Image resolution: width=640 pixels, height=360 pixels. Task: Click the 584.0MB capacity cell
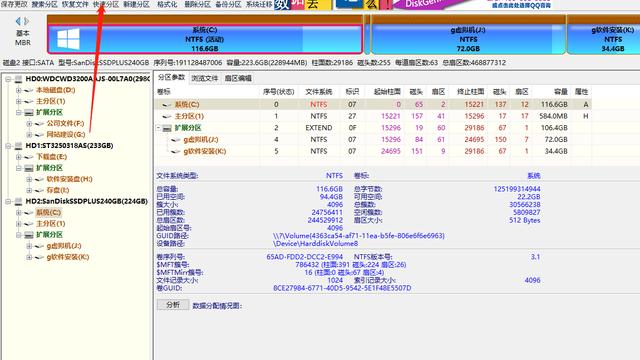tap(553, 116)
